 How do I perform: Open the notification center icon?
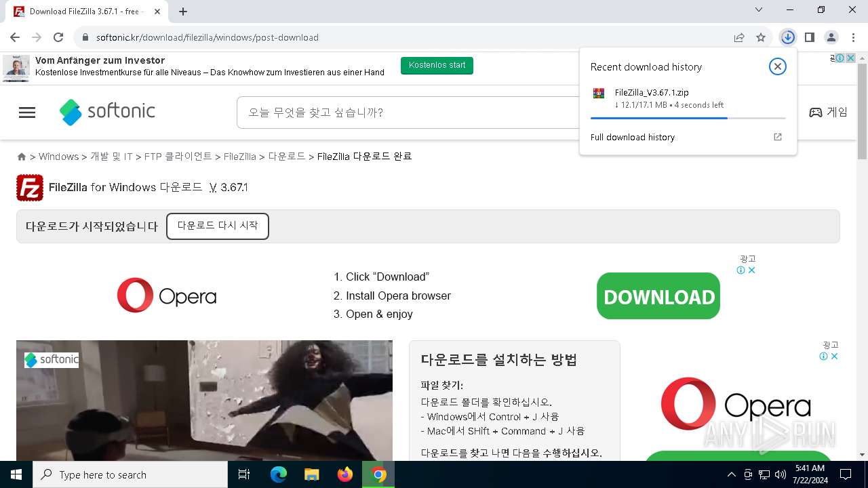point(846,474)
